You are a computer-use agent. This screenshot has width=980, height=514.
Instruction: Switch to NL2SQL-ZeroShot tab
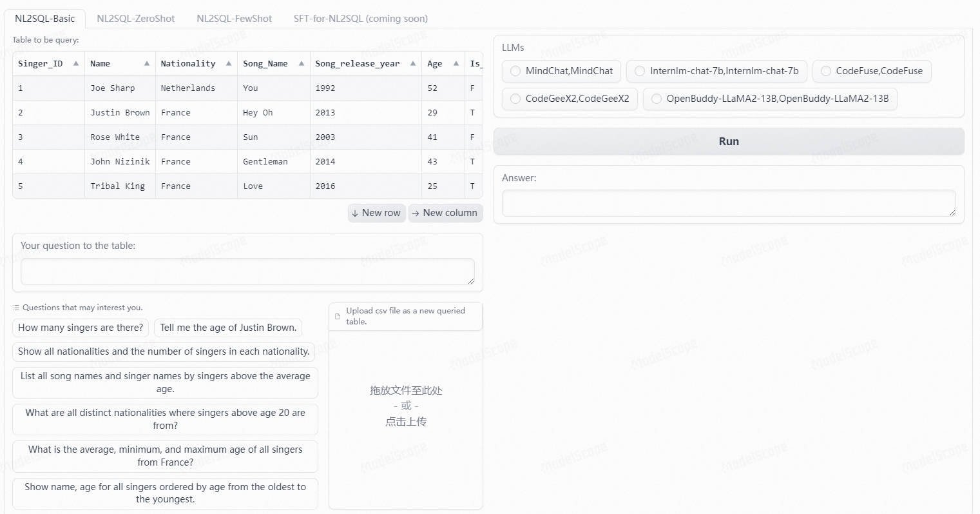coord(135,19)
